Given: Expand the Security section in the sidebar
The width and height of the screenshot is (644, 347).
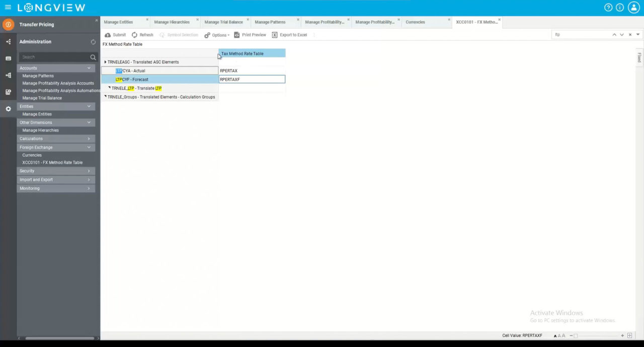Looking at the screenshot, I should (55, 171).
